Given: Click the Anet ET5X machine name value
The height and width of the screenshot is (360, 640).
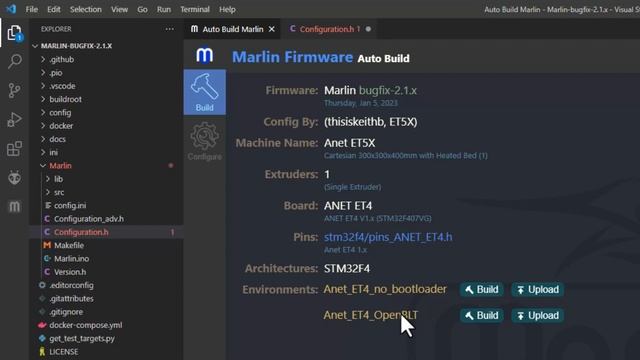Looking at the screenshot, I should 349,143.
